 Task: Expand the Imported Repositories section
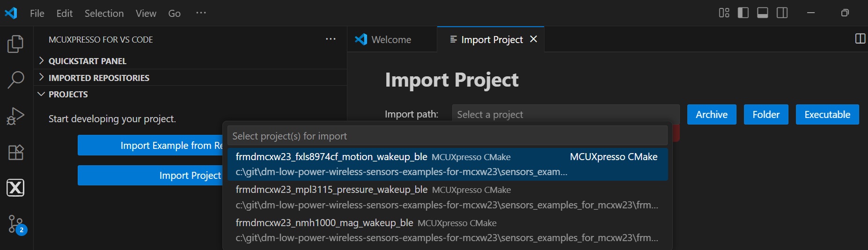tap(98, 78)
